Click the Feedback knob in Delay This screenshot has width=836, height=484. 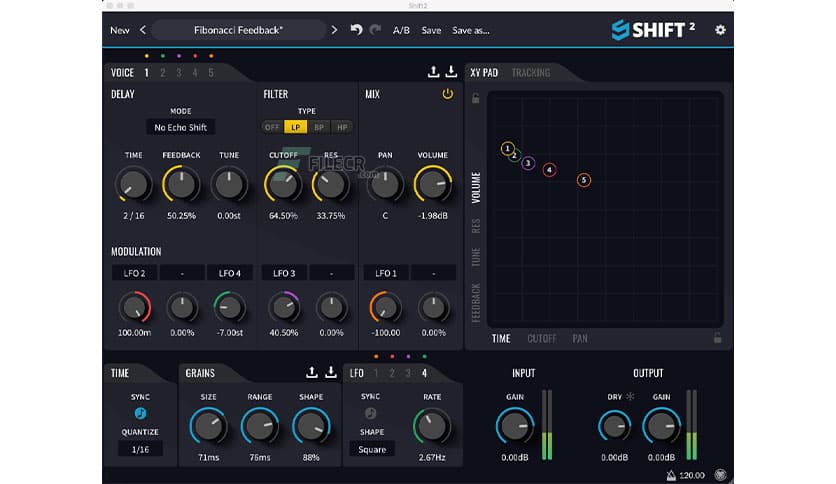180,184
